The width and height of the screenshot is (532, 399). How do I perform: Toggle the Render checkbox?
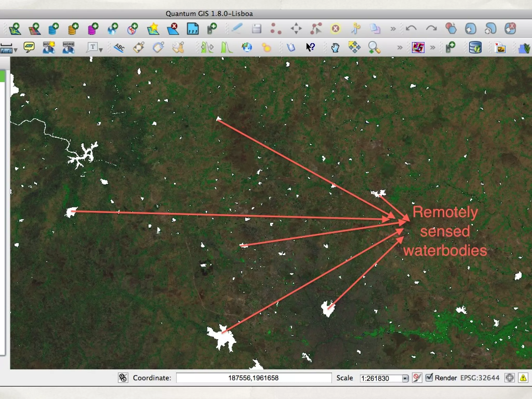[429, 377]
